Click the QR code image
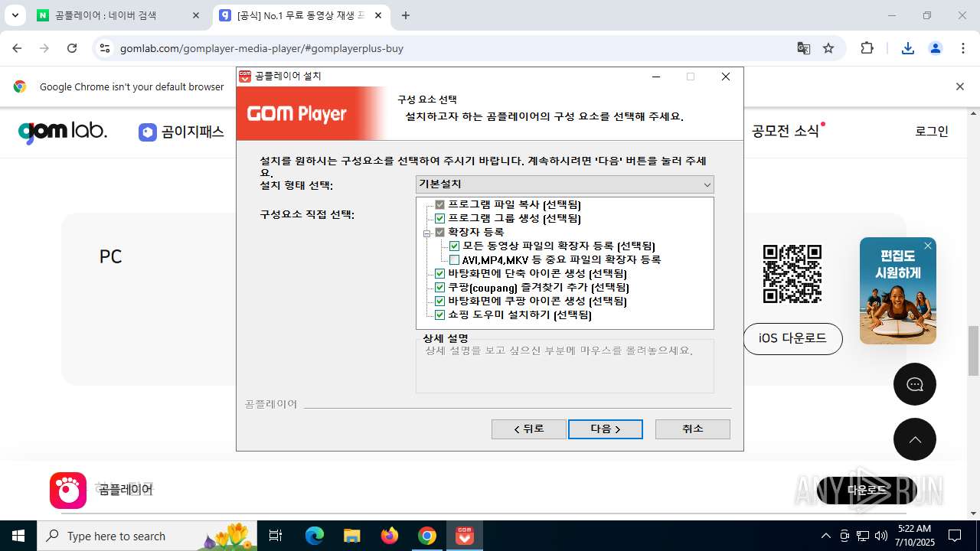Screen dimensions: 980x551 792,274
